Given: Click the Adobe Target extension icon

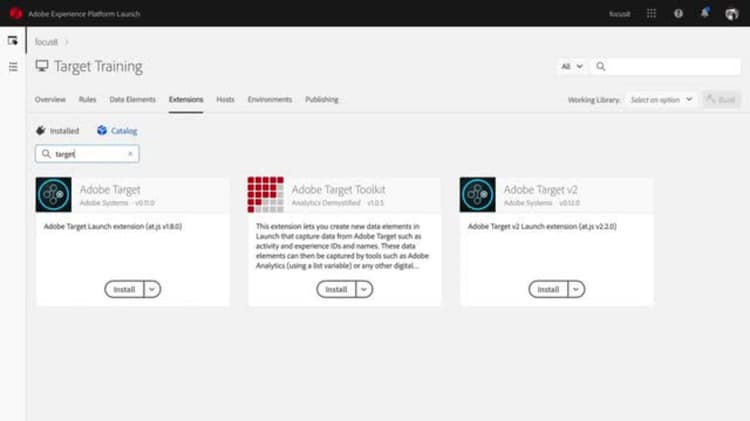Looking at the screenshot, I should pyautogui.click(x=54, y=195).
